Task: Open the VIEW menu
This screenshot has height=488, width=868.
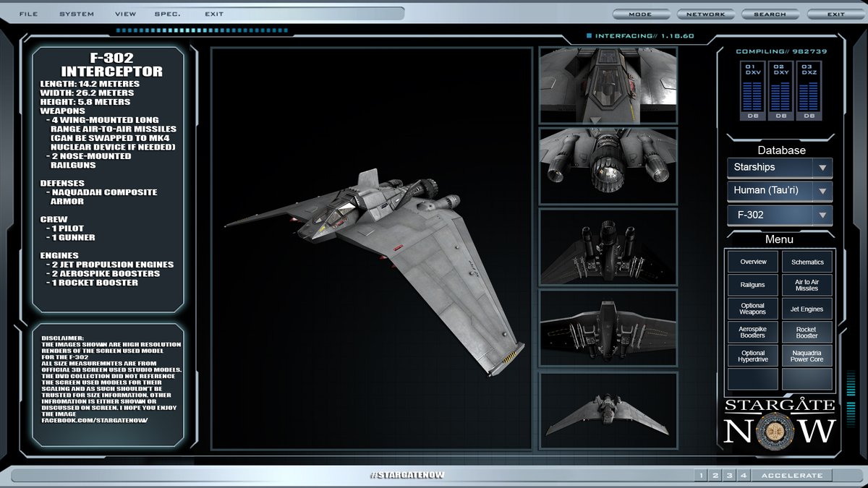Action: coord(125,14)
